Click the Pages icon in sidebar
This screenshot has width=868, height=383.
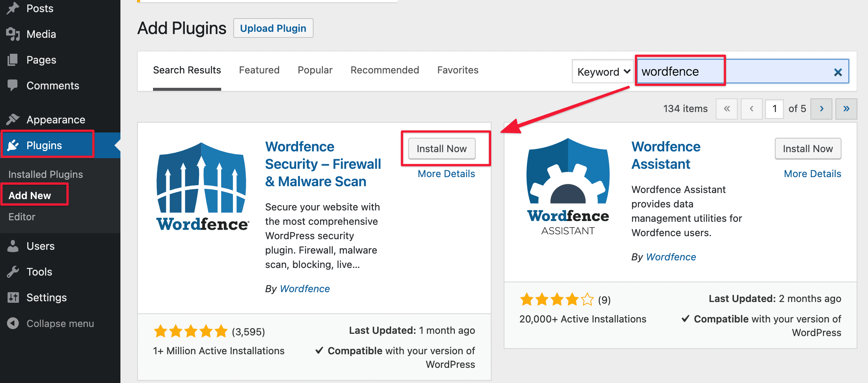12,59
